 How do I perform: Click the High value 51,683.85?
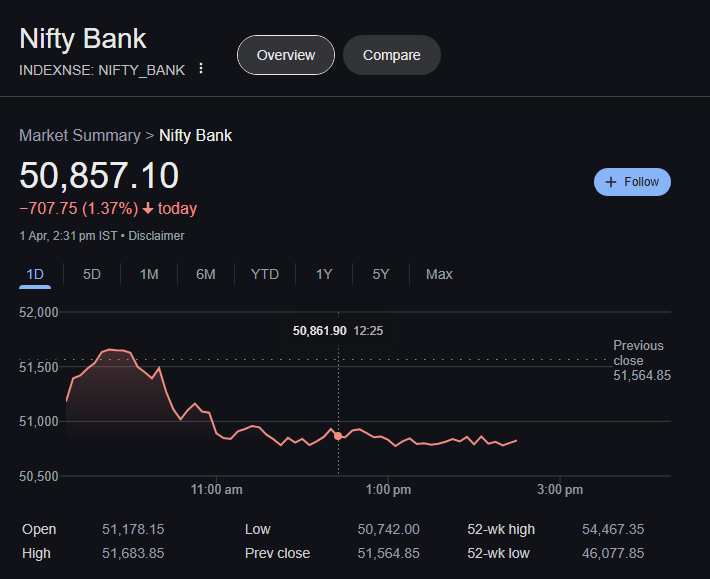tap(133, 553)
